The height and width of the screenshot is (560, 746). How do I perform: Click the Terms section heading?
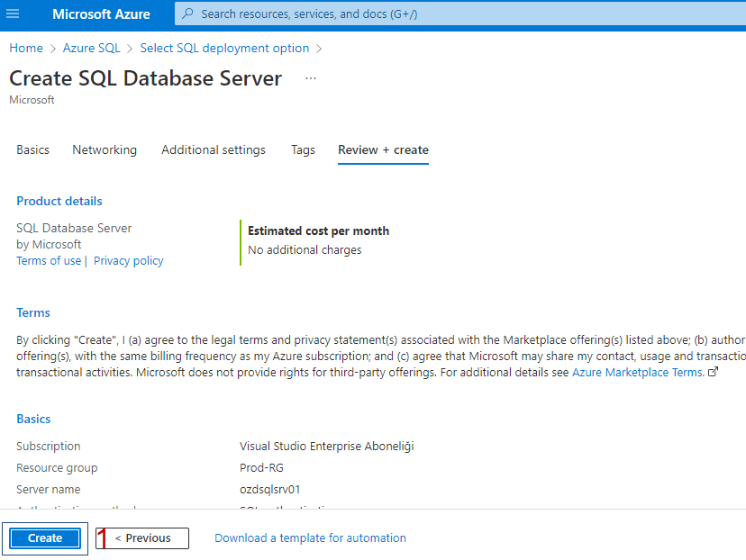[x=33, y=312]
